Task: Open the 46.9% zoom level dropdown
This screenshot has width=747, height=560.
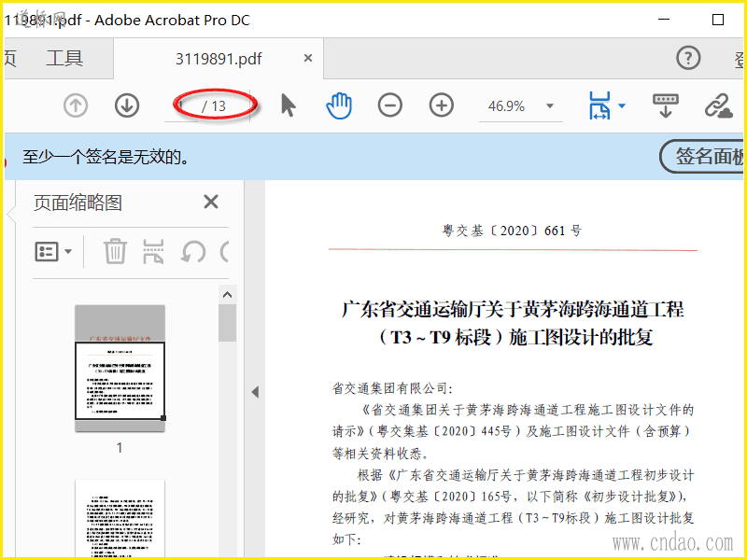Action: click(550, 105)
